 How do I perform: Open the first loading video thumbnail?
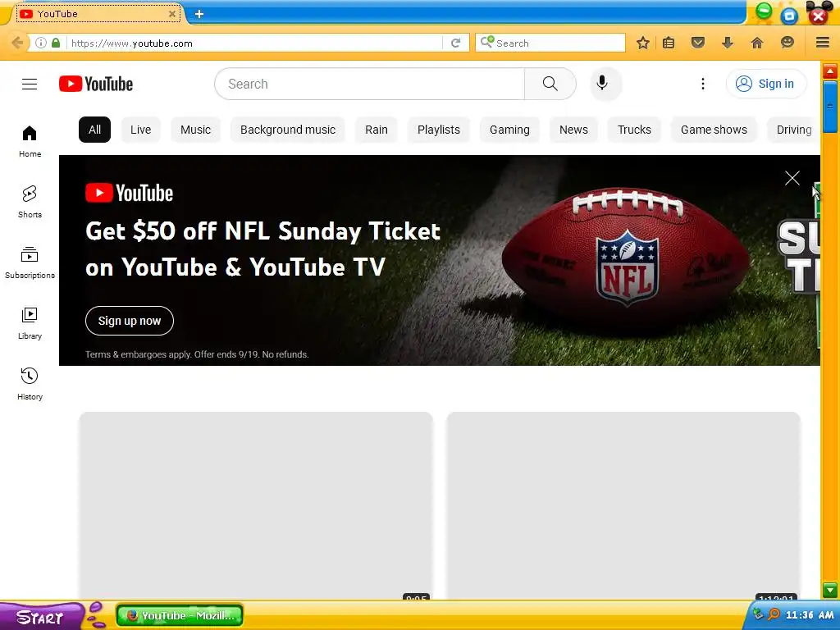[x=256, y=505]
